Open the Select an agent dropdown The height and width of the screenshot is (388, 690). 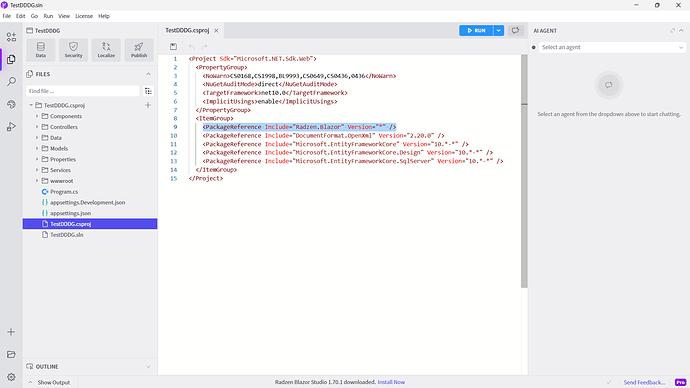pos(612,47)
